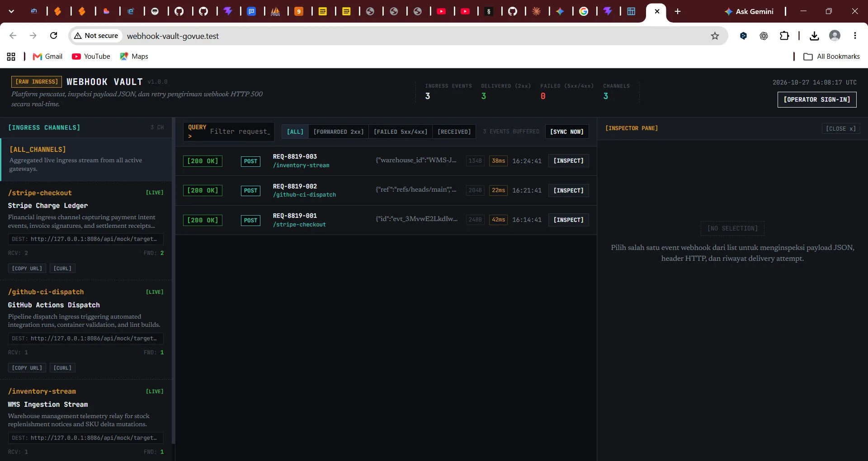The height and width of the screenshot is (461, 868).
Task: Focus the Filter request query field
Action: click(240, 132)
